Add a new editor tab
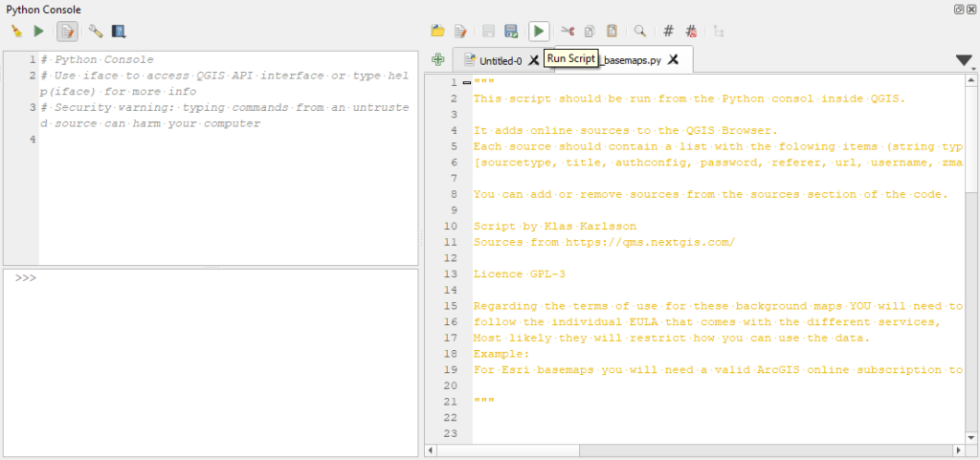The image size is (980, 460). pos(437,59)
